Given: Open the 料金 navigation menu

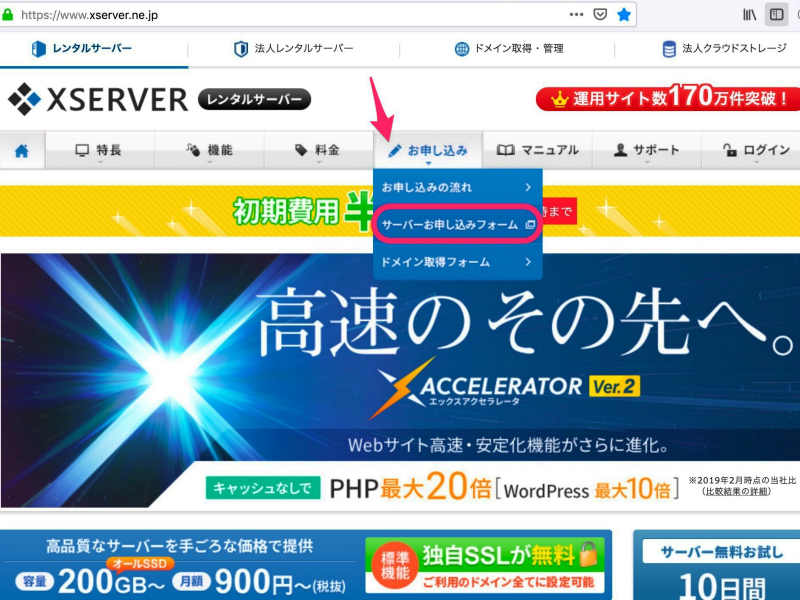Looking at the screenshot, I should click(x=318, y=151).
